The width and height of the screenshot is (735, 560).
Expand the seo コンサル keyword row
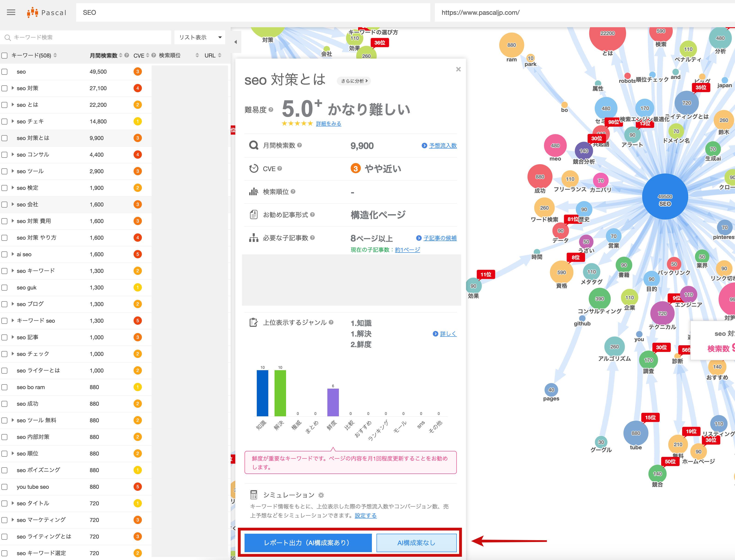point(13,154)
